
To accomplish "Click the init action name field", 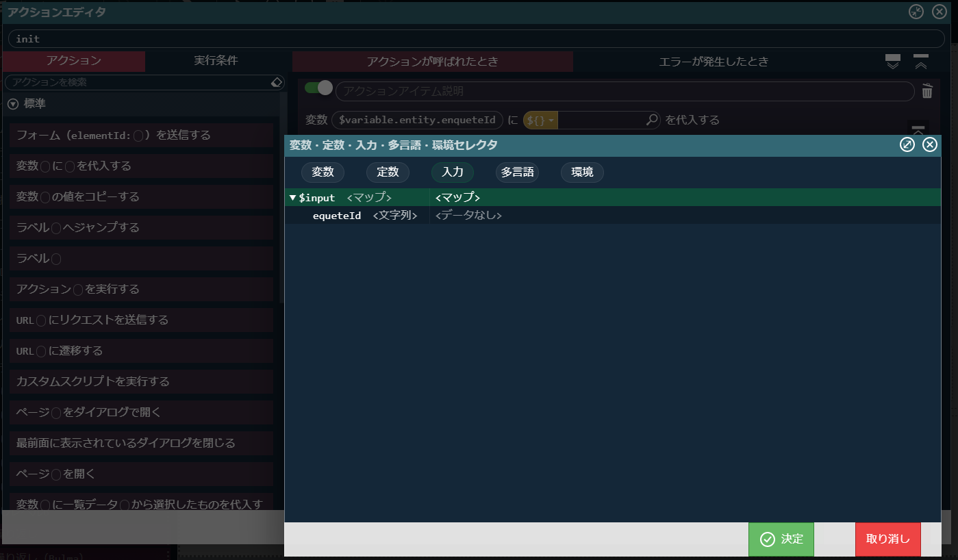I will click(476, 39).
